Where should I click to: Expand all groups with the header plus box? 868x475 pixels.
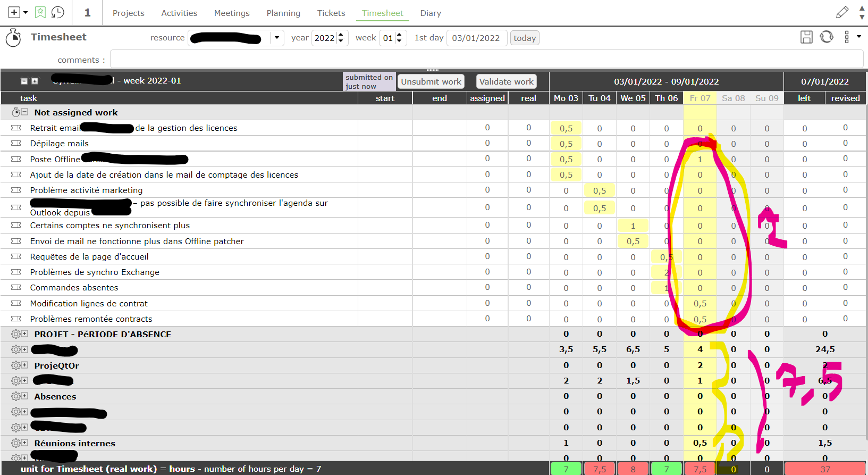tap(35, 81)
